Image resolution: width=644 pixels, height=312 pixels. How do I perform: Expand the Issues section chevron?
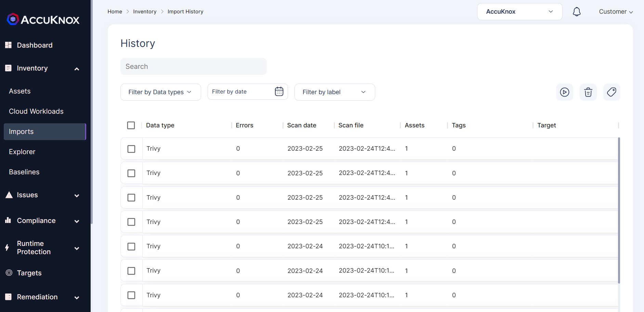[x=77, y=196]
